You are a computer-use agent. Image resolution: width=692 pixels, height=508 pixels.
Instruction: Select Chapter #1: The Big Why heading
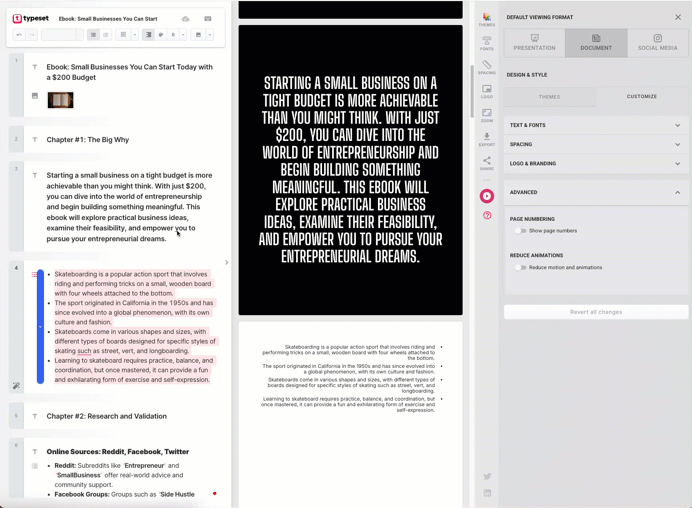pyautogui.click(x=88, y=140)
